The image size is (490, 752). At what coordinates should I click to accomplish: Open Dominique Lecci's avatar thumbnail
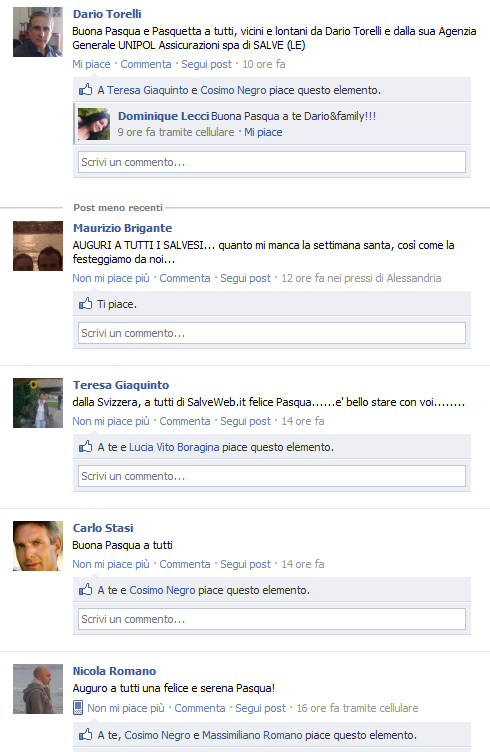[x=94, y=124]
